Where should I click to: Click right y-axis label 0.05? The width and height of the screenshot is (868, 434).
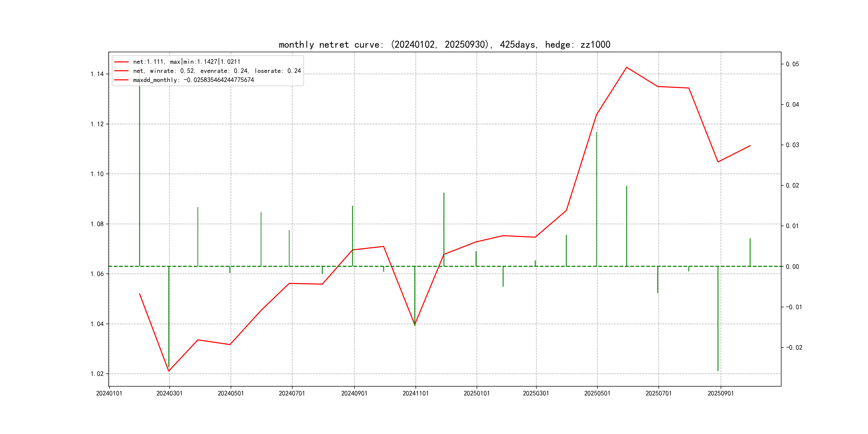(x=792, y=64)
